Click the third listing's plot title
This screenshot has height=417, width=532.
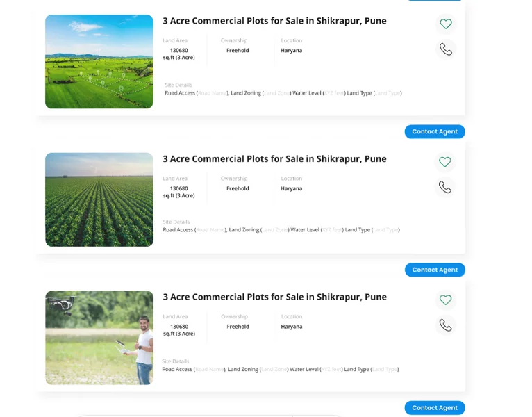274,297
